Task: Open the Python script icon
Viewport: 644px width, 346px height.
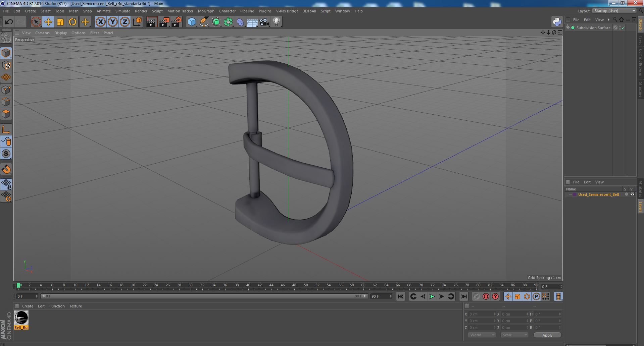Action: click(557, 22)
